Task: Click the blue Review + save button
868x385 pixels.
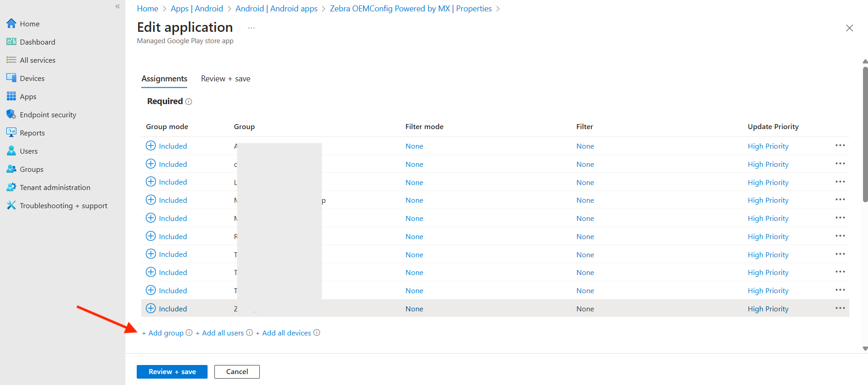Action: click(x=172, y=372)
